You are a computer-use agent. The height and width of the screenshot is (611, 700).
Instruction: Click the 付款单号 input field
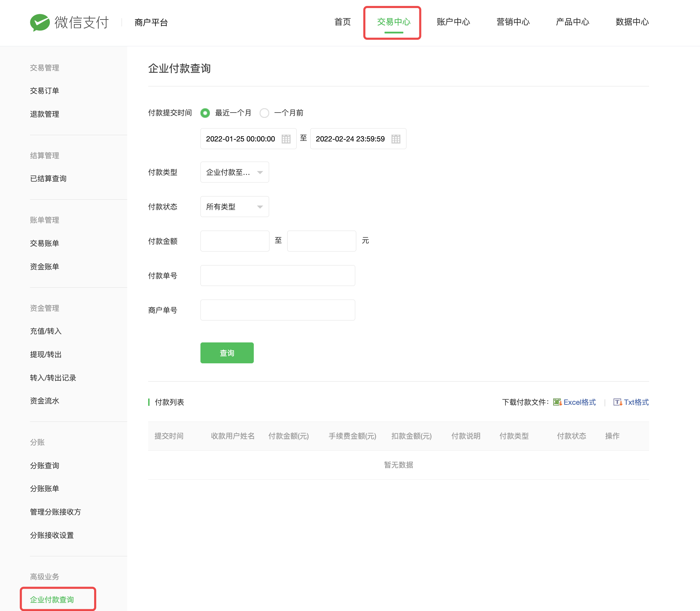pos(277,276)
